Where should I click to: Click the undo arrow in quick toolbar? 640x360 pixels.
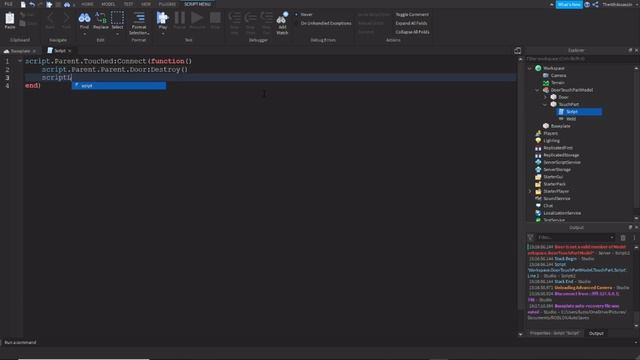coord(32,4)
